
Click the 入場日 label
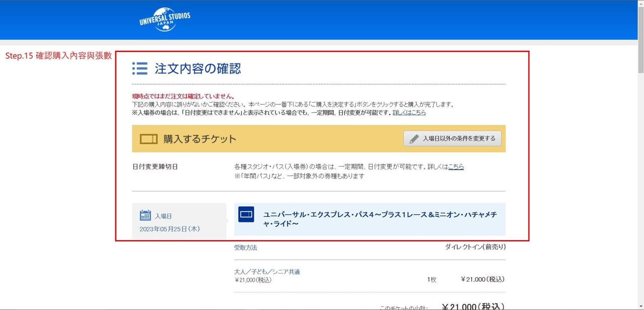pyautogui.click(x=163, y=216)
